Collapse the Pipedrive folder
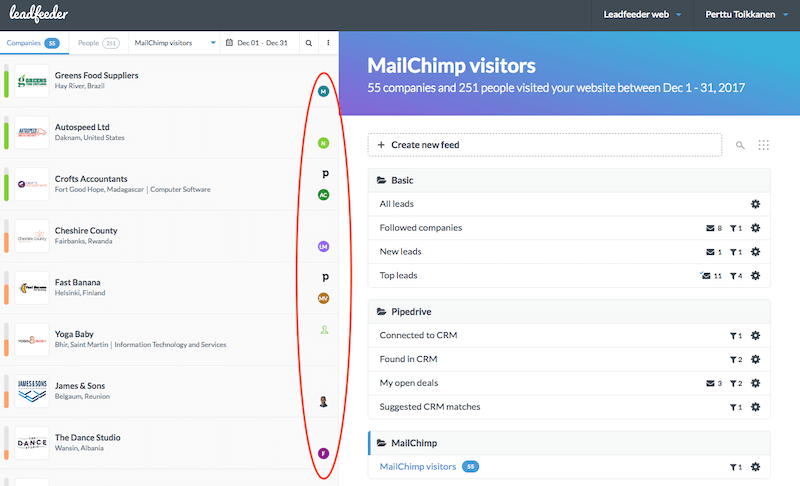 coord(569,312)
